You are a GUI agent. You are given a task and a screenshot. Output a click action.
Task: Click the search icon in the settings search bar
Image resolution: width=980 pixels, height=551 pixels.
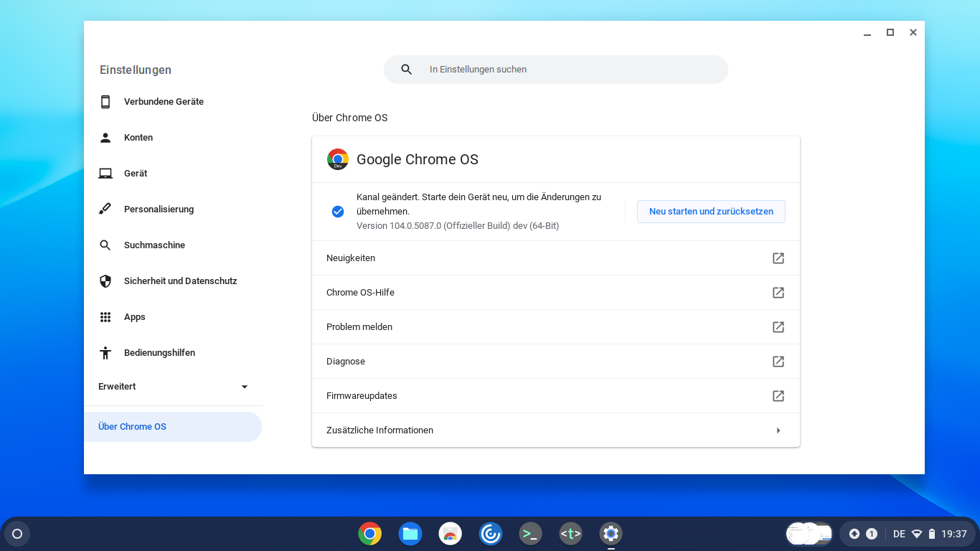[407, 70]
